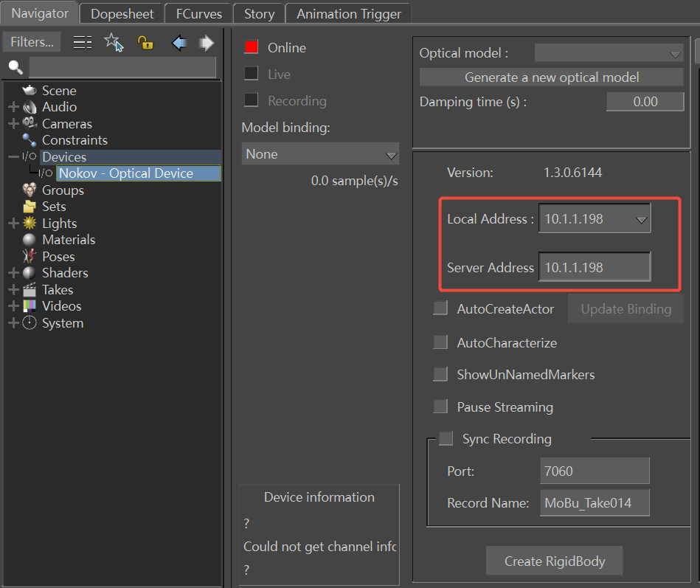Click the Scene teapot icon
Screen dimensions: 700x588
pos(30,90)
